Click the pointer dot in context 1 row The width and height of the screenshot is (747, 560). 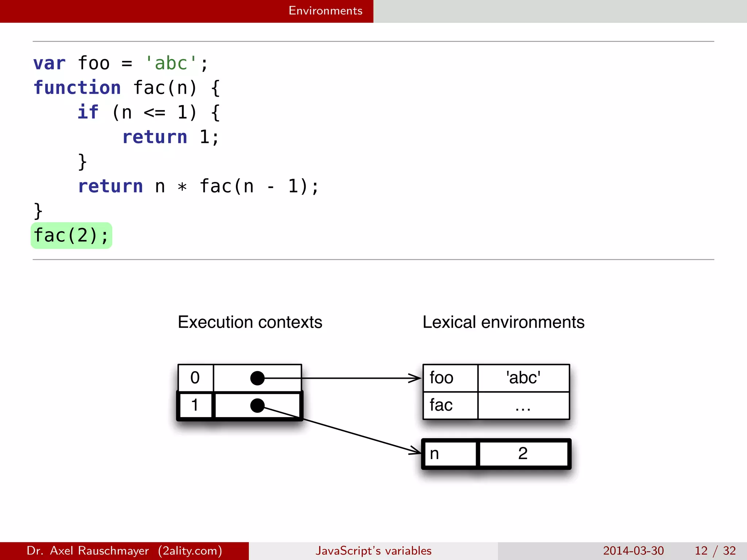(258, 405)
